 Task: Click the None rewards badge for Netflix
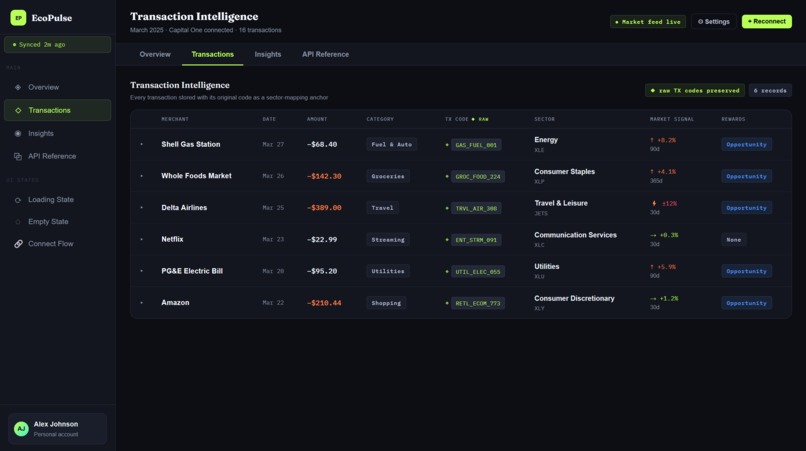(x=734, y=240)
